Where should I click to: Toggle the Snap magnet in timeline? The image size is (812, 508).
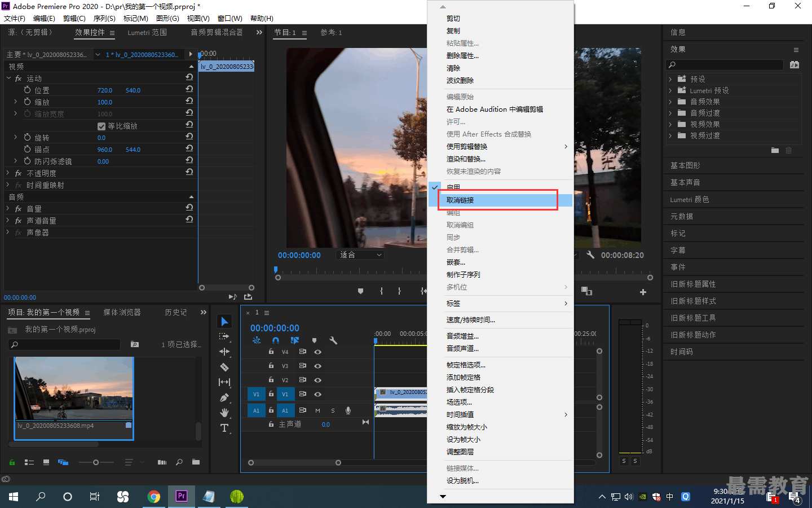pyautogui.click(x=276, y=340)
